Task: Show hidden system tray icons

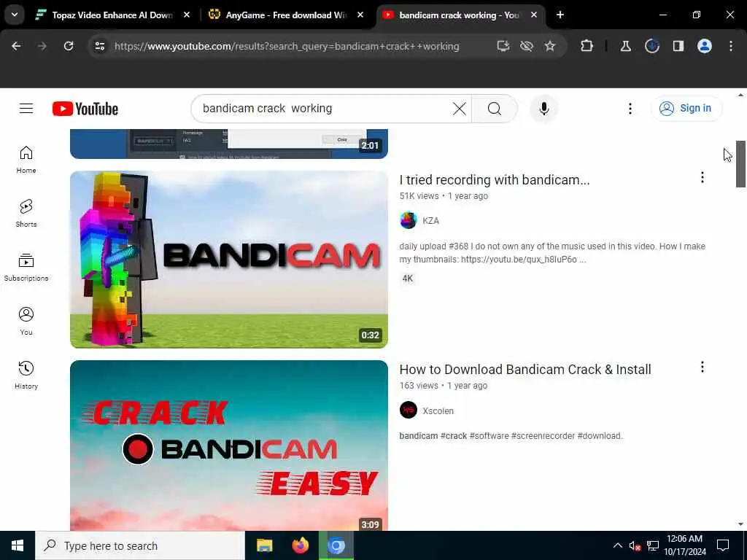Action: point(617,545)
